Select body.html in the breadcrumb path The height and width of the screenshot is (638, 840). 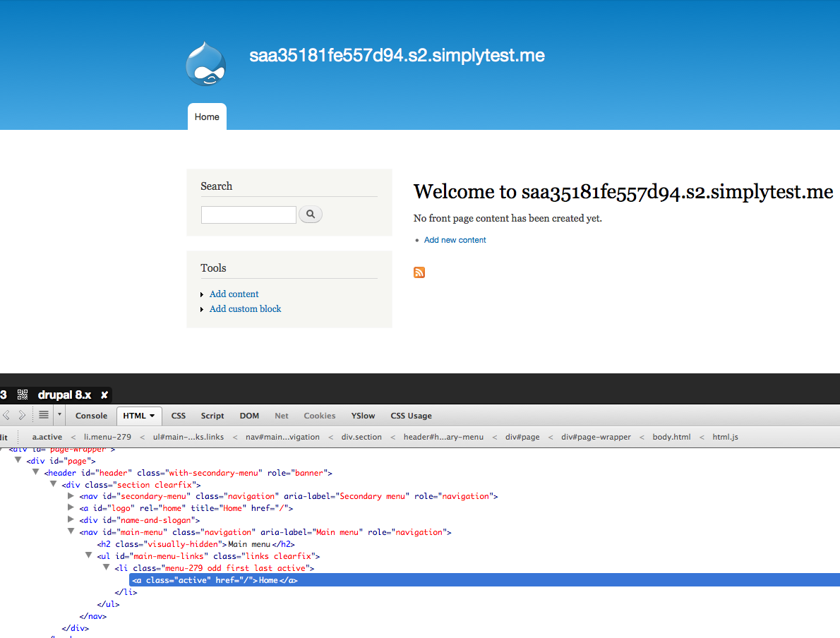671,436
